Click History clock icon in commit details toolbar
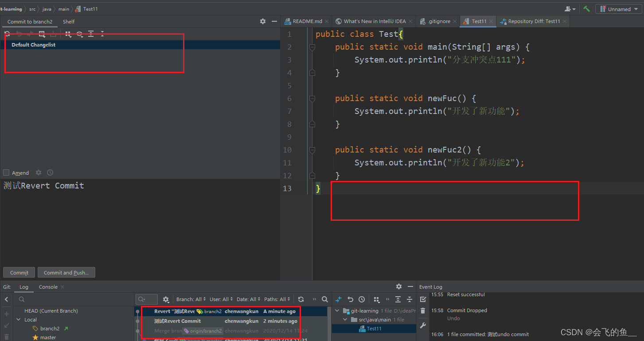644x341 pixels. [362, 299]
